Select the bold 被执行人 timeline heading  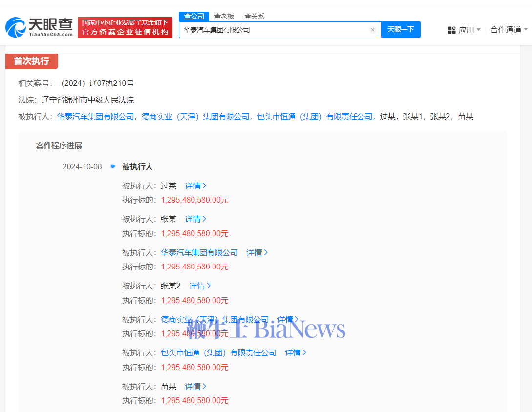click(x=137, y=167)
